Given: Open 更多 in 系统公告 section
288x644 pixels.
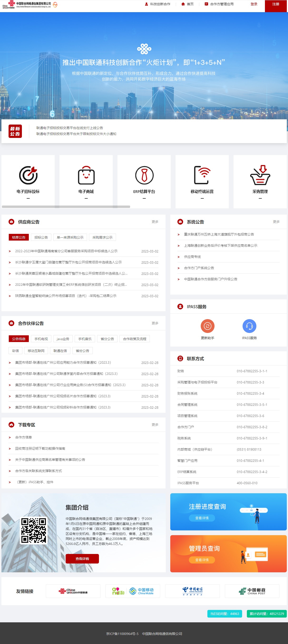Looking at the screenshot, I should pyautogui.click(x=276, y=222).
